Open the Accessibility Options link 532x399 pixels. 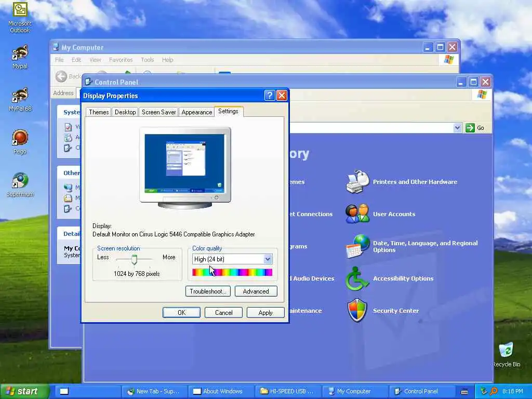pos(403,278)
